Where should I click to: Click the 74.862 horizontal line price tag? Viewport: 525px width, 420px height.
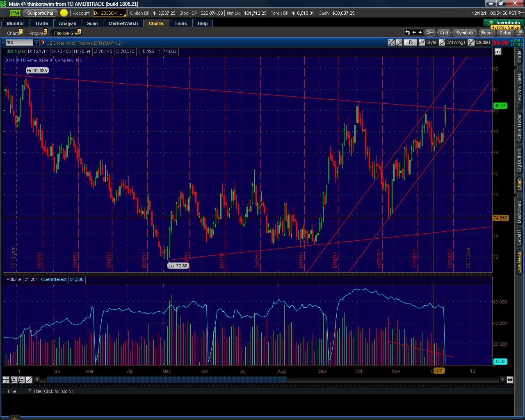click(x=500, y=218)
